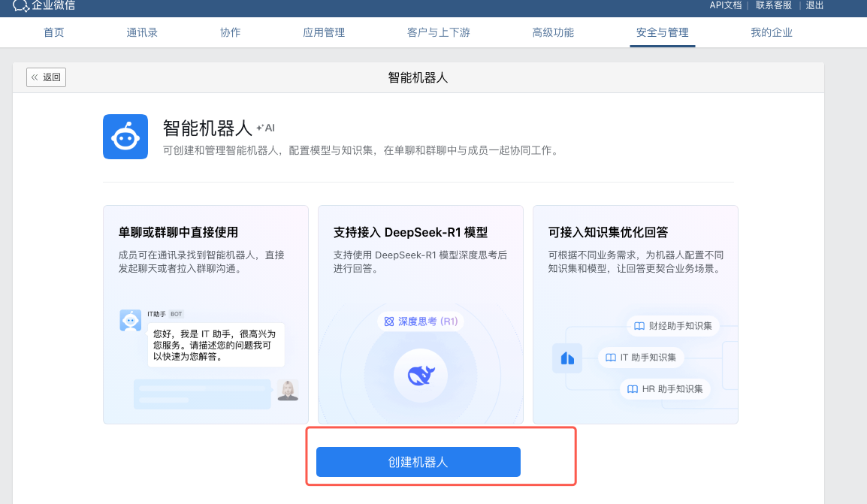Click the blue smart robot app icon

point(125,137)
